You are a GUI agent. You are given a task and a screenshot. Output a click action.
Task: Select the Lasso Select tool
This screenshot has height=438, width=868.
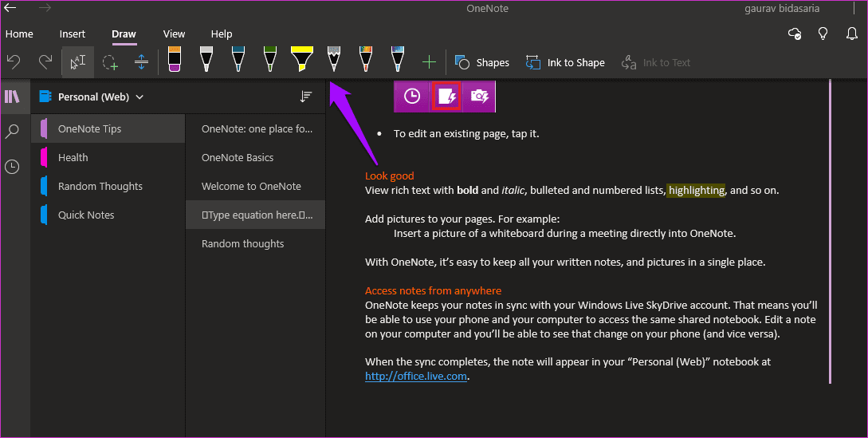click(x=110, y=62)
